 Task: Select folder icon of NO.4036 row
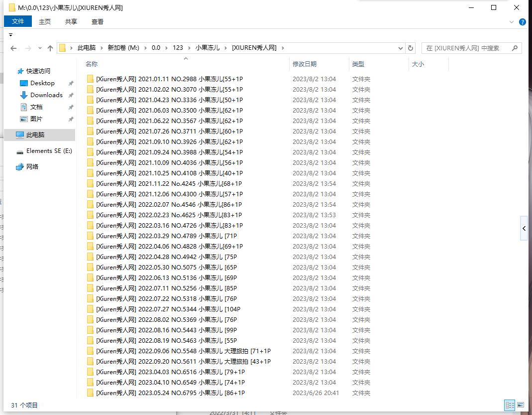(x=90, y=163)
